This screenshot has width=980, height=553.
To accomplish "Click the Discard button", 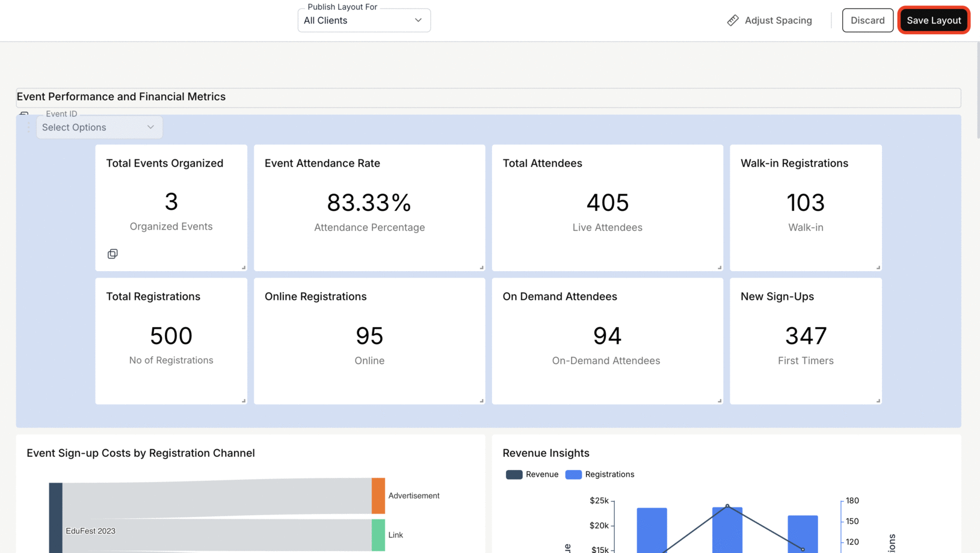I will tap(868, 20).
